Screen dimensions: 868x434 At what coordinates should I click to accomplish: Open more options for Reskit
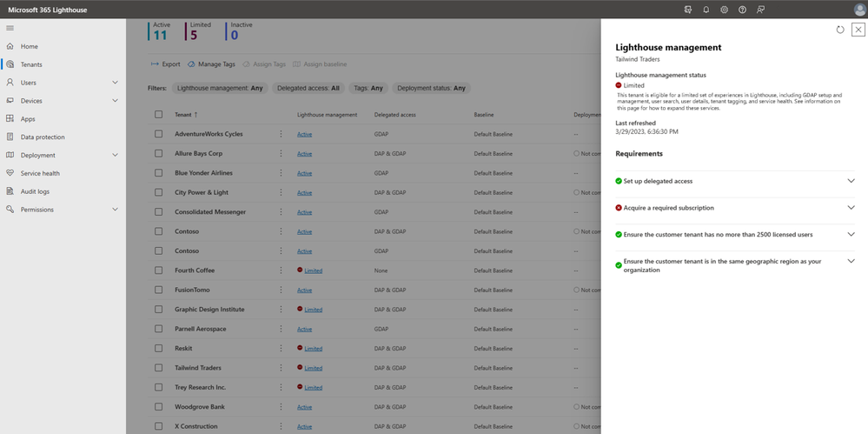click(281, 348)
